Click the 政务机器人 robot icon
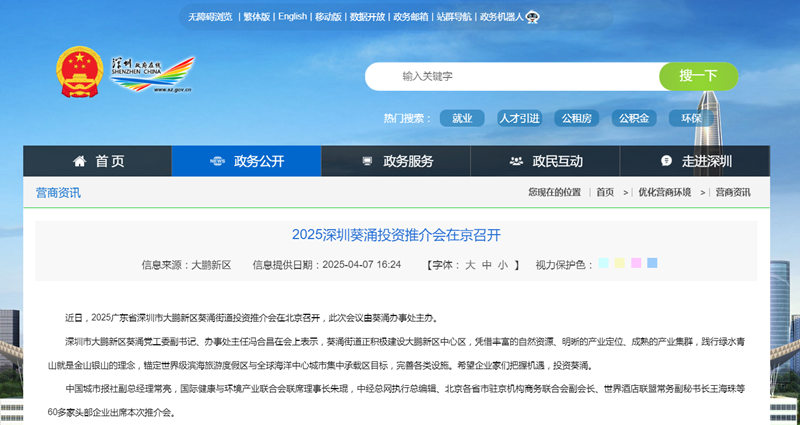This screenshot has height=425, width=800. coord(533,17)
